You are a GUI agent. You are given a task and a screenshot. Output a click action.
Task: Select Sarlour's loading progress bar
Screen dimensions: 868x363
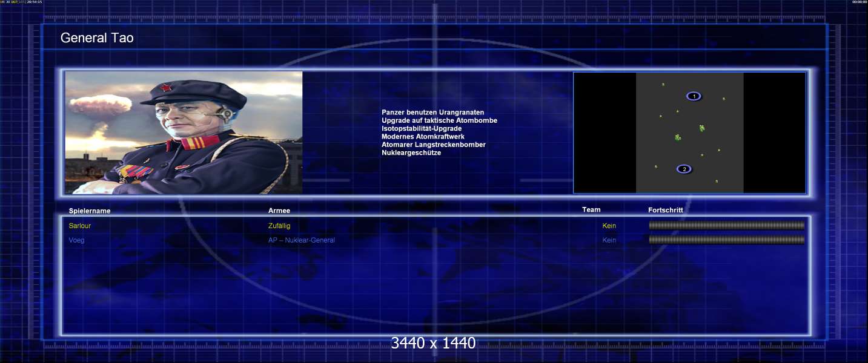click(x=726, y=225)
